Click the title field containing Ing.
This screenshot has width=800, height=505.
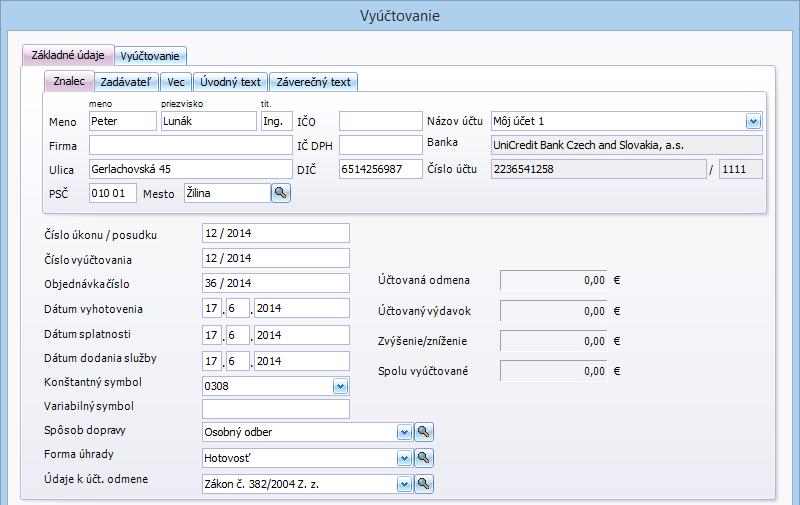[x=277, y=121]
